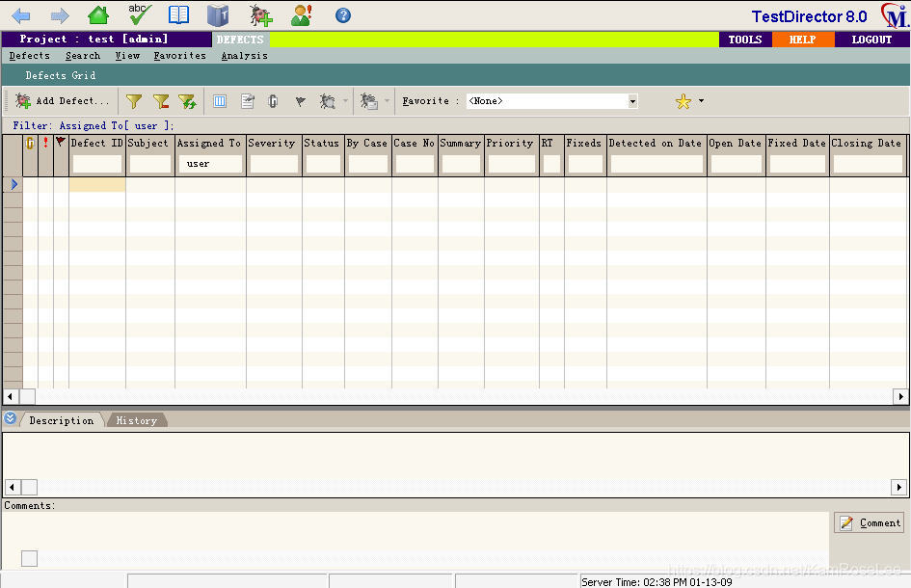Open the View menu
Image resolution: width=911 pixels, height=588 pixels.
point(127,56)
